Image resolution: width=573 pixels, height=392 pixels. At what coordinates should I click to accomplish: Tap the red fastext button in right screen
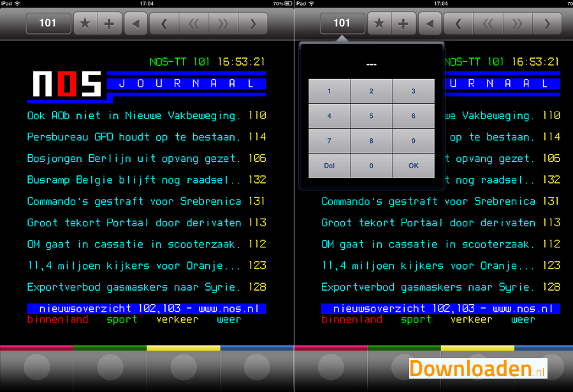(x=331, y=367)
